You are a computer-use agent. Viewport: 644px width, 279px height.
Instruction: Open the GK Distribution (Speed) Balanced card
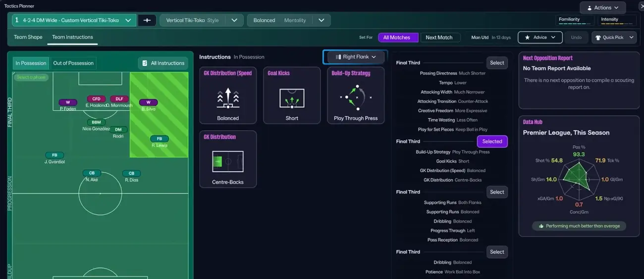[x=228, y=95]
